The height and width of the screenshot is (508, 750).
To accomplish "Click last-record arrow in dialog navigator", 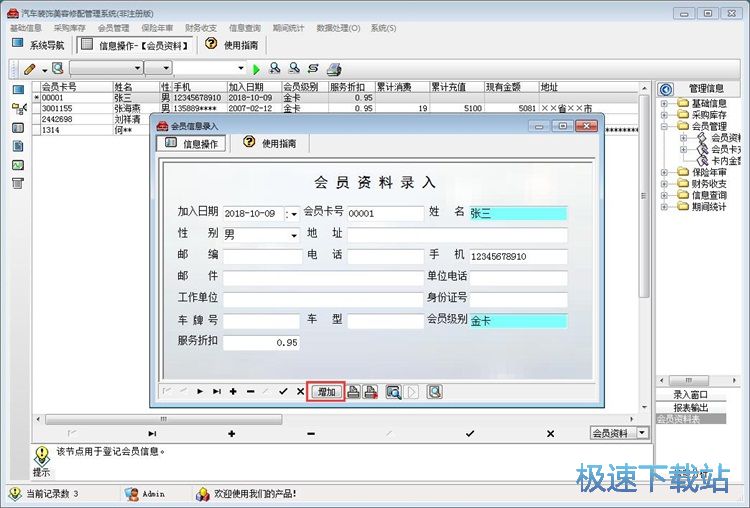I will pos(217,392).
